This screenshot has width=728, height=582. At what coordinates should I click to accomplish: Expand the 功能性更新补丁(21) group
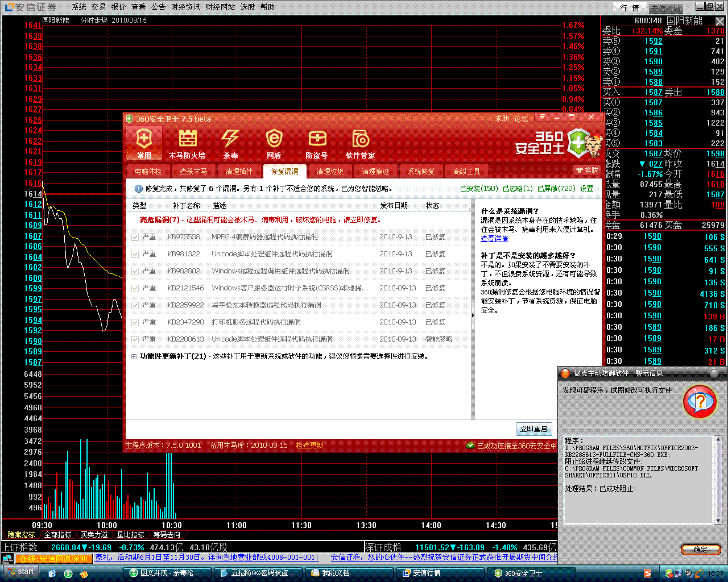click(134, 357)
